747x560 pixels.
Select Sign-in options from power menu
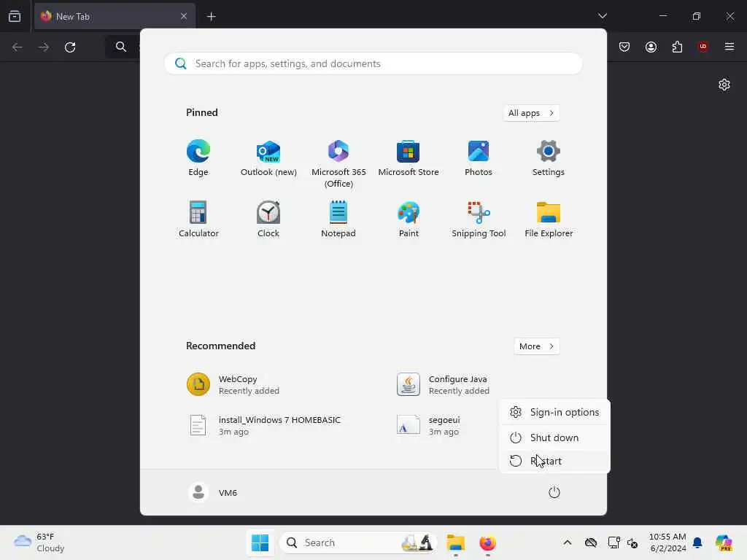point(554,413)
